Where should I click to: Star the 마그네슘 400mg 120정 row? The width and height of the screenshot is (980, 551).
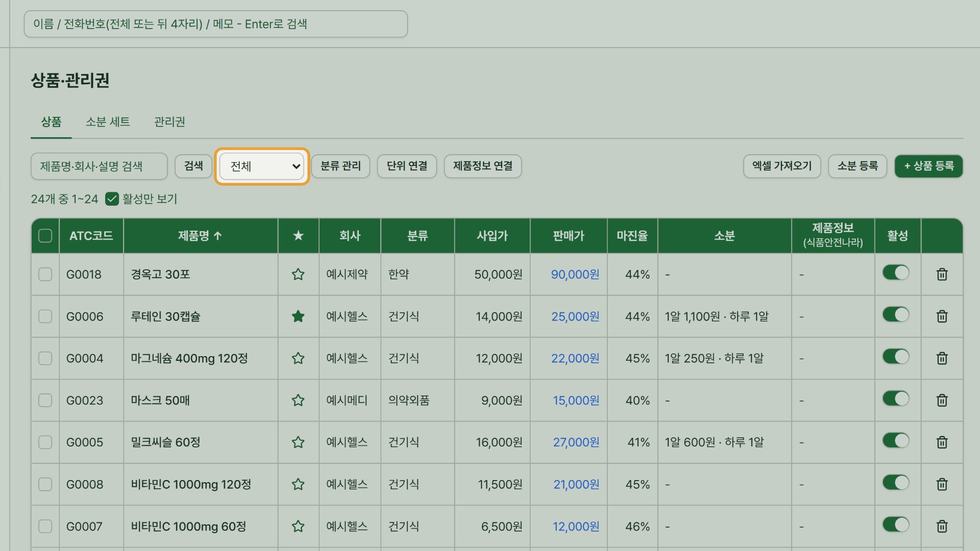298,358
